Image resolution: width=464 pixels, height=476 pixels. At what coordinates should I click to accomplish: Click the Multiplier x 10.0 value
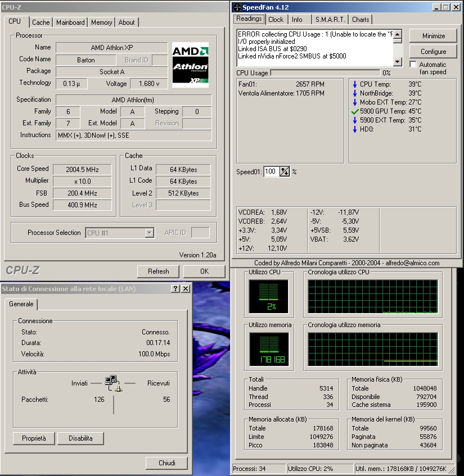(82, 182)
